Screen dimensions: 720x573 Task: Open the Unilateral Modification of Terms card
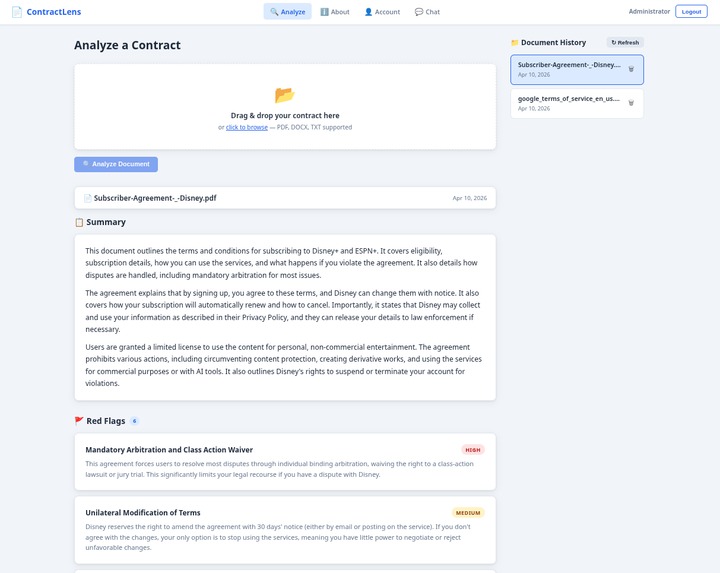point(285,530)
